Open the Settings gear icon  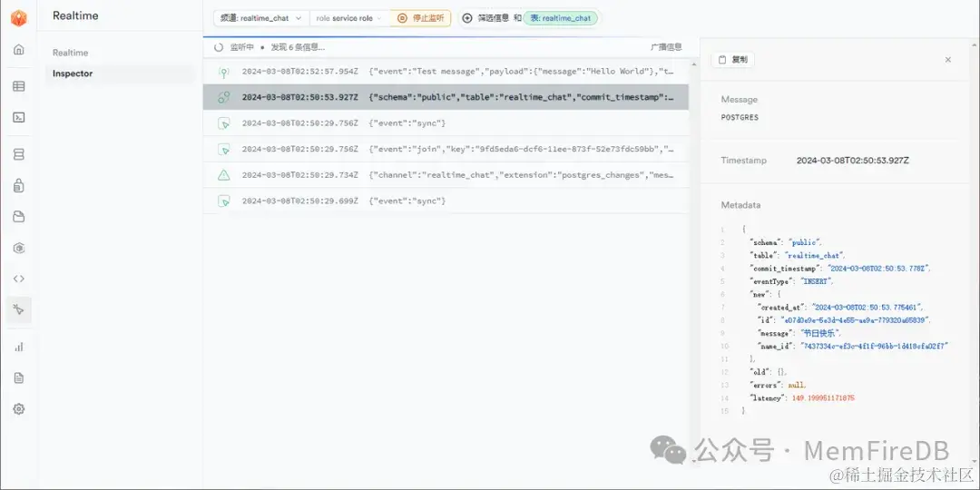click(19, 408)
